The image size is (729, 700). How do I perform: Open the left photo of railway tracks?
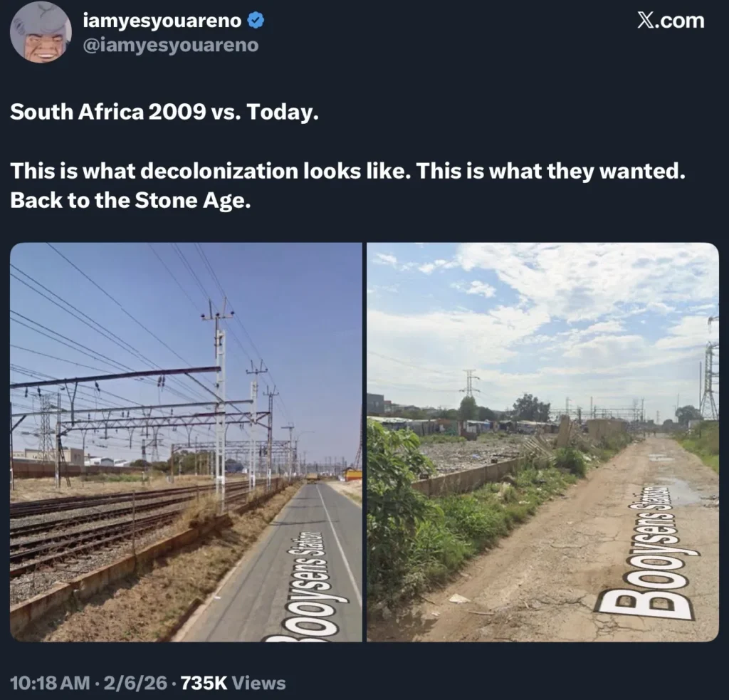pos(186,442)
